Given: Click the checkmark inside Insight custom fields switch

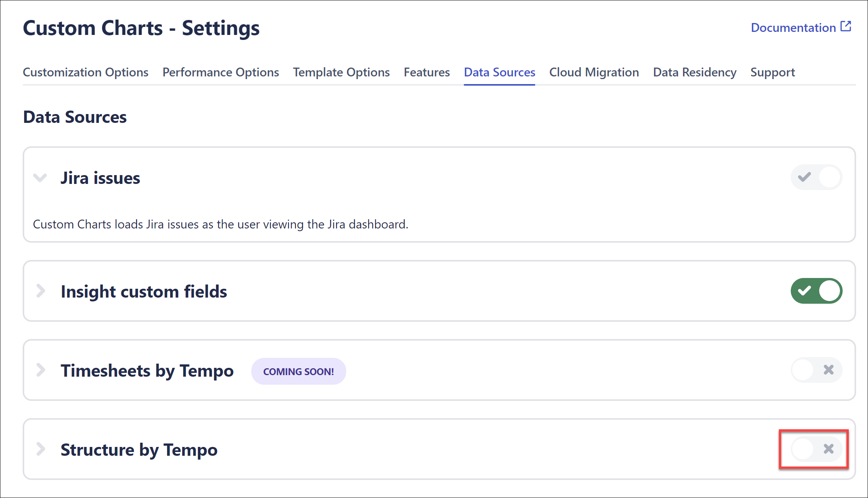Looking at the screenshot, I should tap(805, 291).
